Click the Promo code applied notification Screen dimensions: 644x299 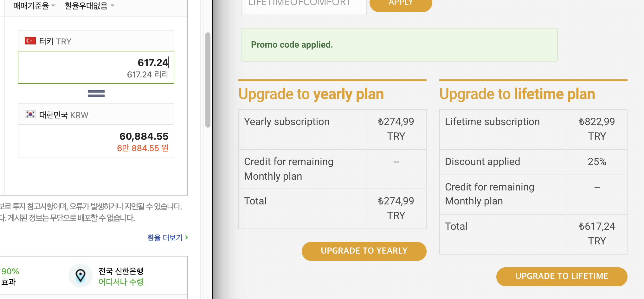tap(399, 45)
